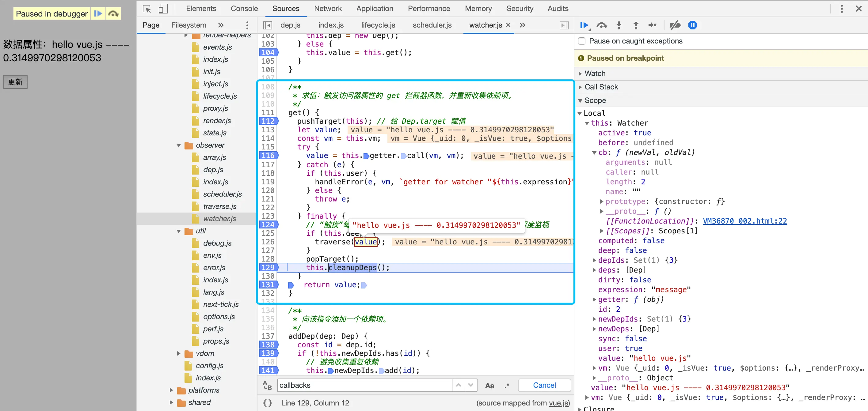Click the Step over next function icon
Image resolution: width=868 pixels, height=411 pixels.
coord(601,25)
